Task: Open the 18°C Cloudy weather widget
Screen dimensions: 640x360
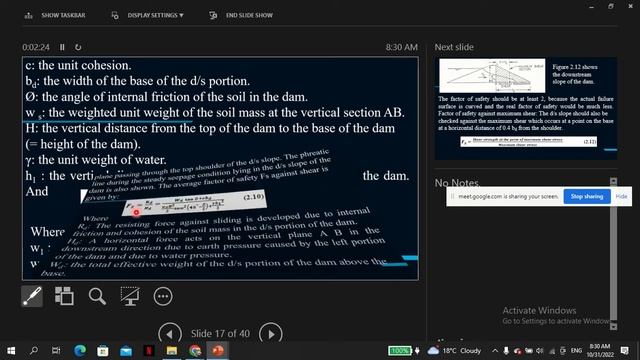Action: 455,351
